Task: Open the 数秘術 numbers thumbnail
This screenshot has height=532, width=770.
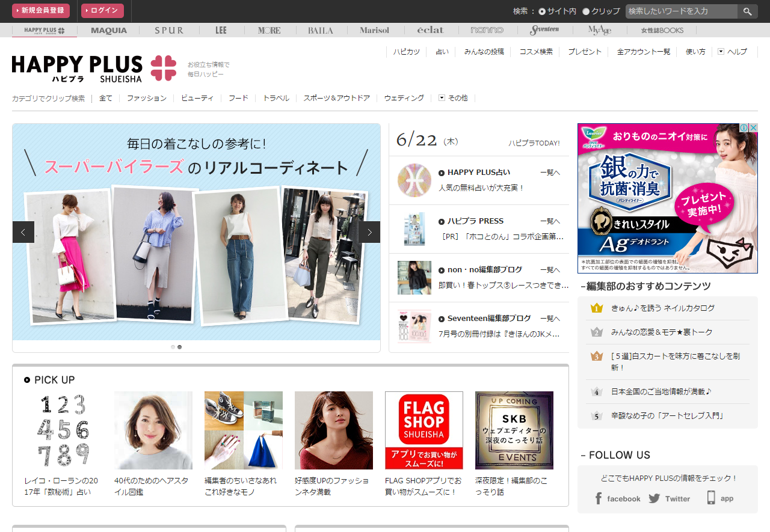Action: tap(63, 430)
